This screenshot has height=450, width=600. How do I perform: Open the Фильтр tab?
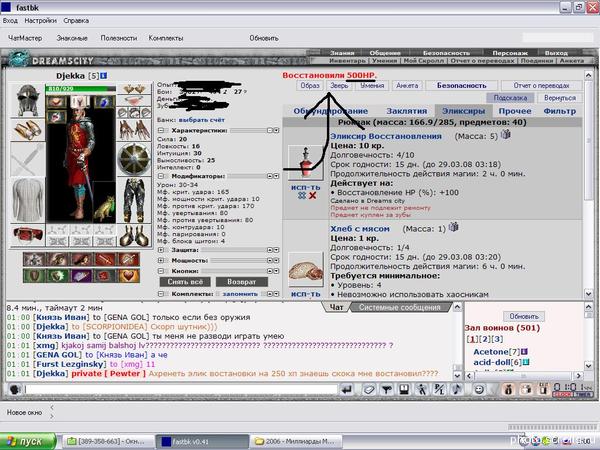(x=559, y=111)
